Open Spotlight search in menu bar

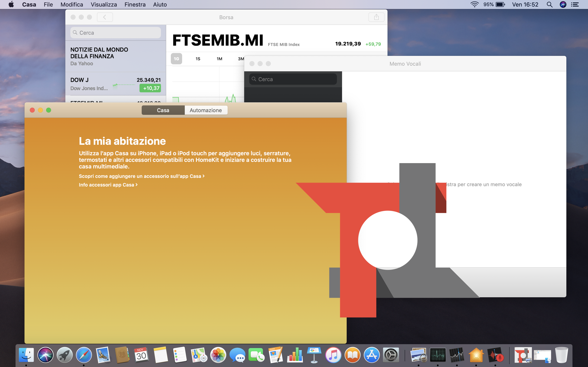tap(549, 5)
